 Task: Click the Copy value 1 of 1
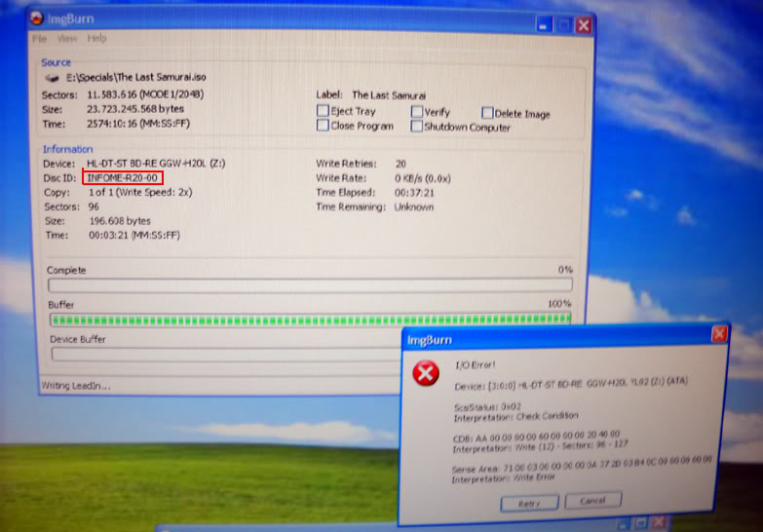(x=140, y=192)
